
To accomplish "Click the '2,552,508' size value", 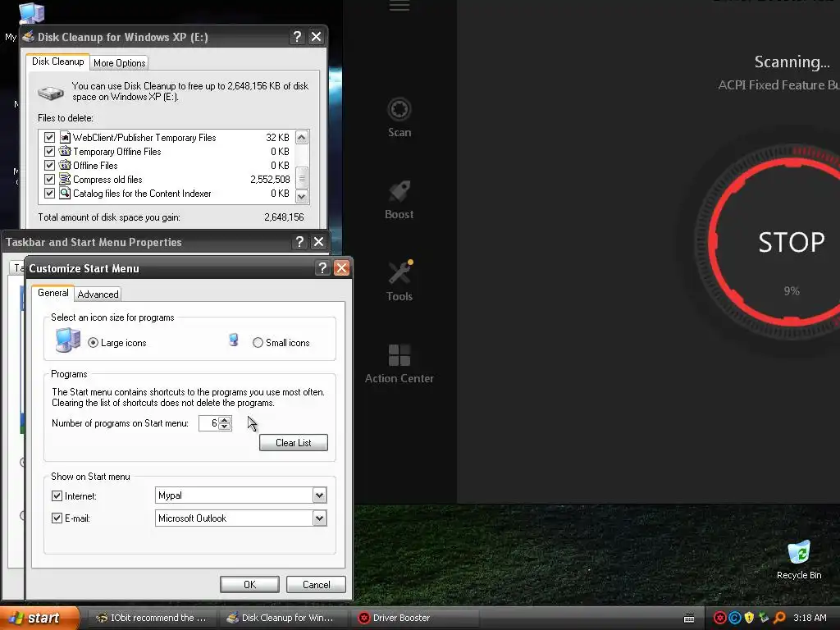I will coord(270,180).
